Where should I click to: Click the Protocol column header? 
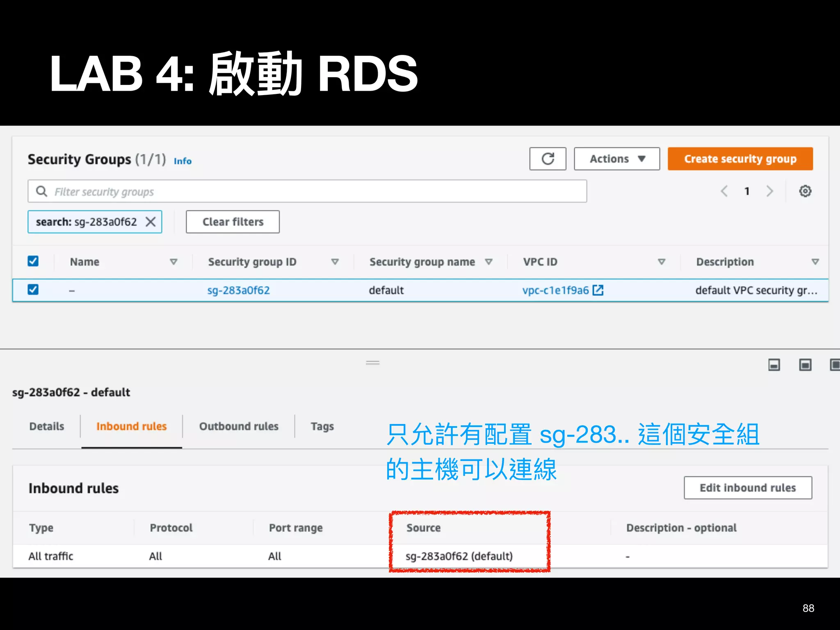(x=171, y=528)
